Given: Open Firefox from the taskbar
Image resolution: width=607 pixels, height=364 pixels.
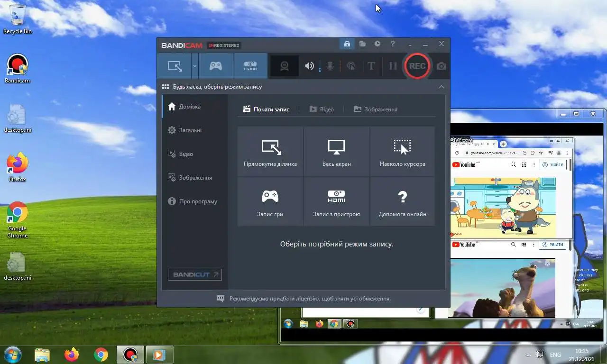Looking at the screenshot, I should tap(72, 355).
